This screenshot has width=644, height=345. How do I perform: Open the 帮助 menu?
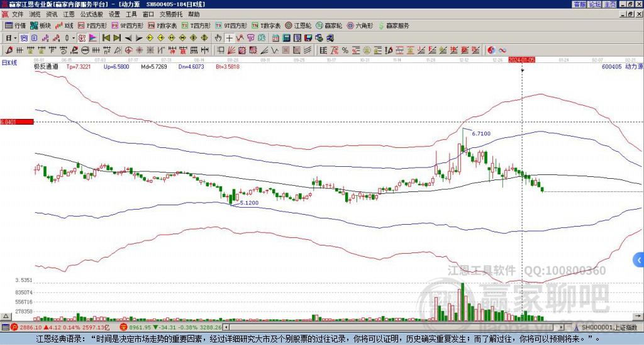(194, 14)
